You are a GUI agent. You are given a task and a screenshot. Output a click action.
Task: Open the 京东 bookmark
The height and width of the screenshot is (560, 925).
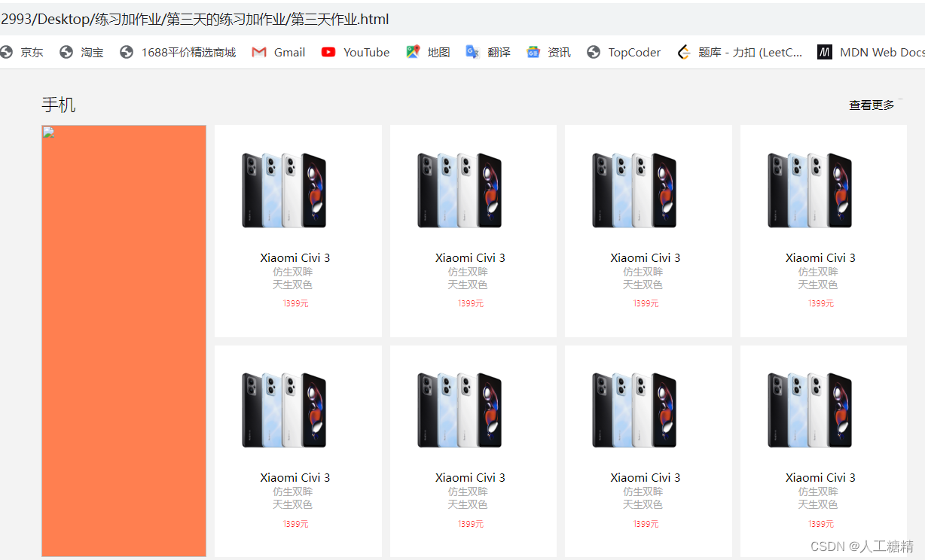click(22, 52)
